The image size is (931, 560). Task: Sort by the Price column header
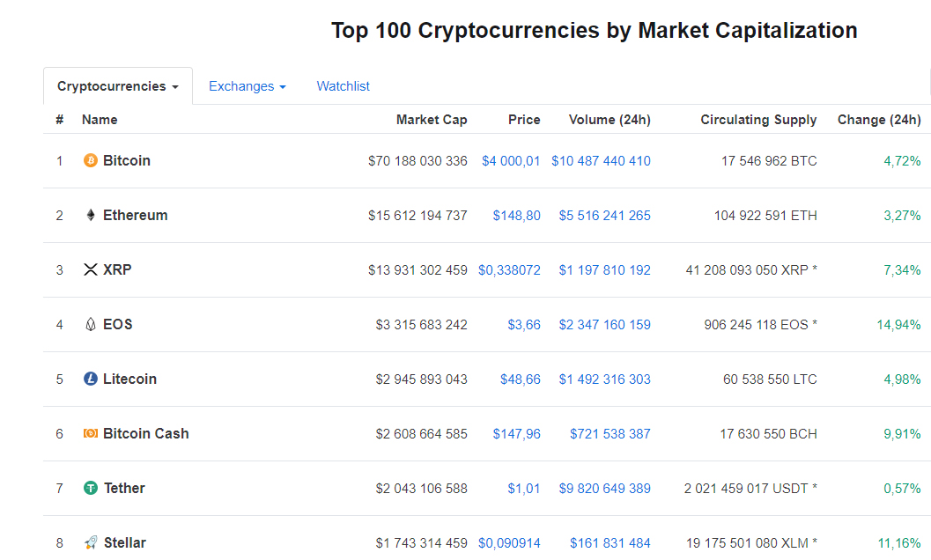tap(524, 120)
